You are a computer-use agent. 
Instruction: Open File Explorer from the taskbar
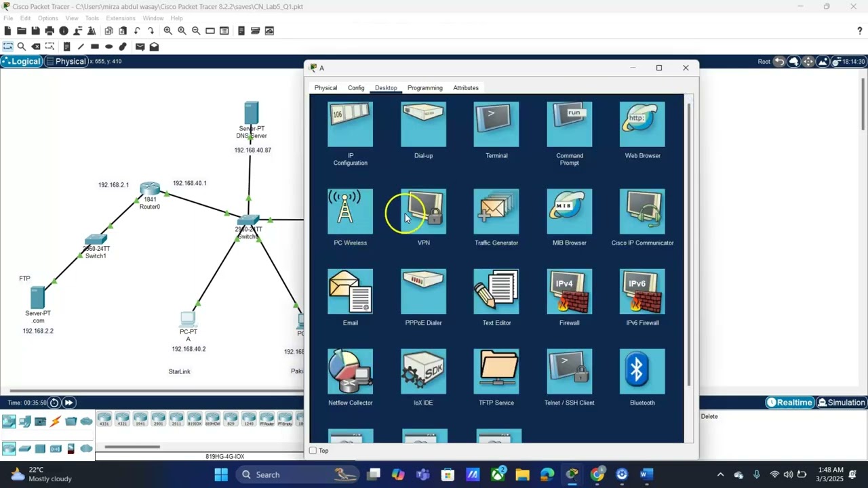click(x=522, y=474)
